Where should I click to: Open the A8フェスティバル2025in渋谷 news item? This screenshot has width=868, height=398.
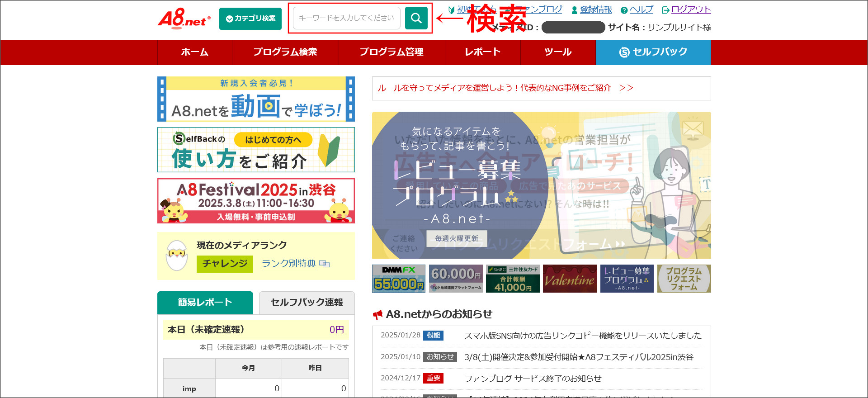tap(579, 357)
